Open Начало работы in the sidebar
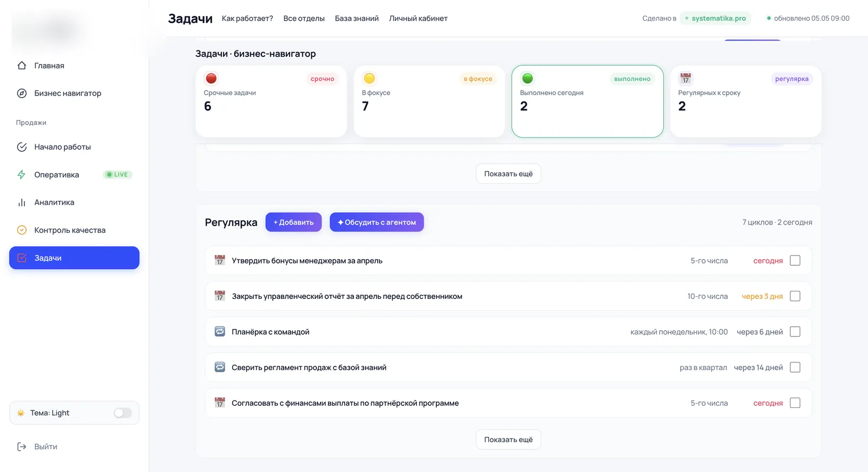Viewport: 868px width, 472px height. (x=74, y=147)
